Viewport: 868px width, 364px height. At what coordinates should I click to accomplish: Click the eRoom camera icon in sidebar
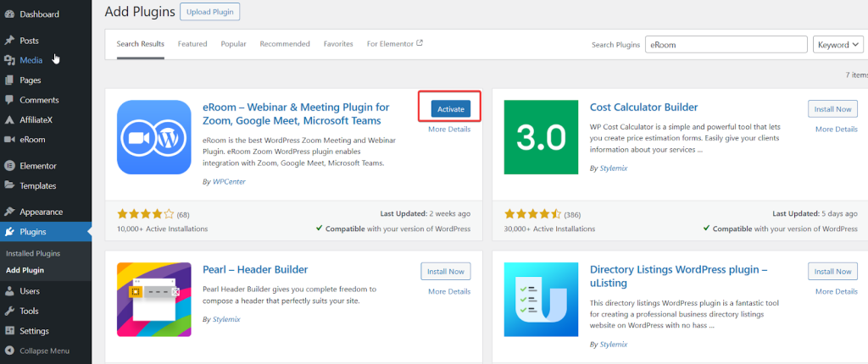click(x=9, y=140)
